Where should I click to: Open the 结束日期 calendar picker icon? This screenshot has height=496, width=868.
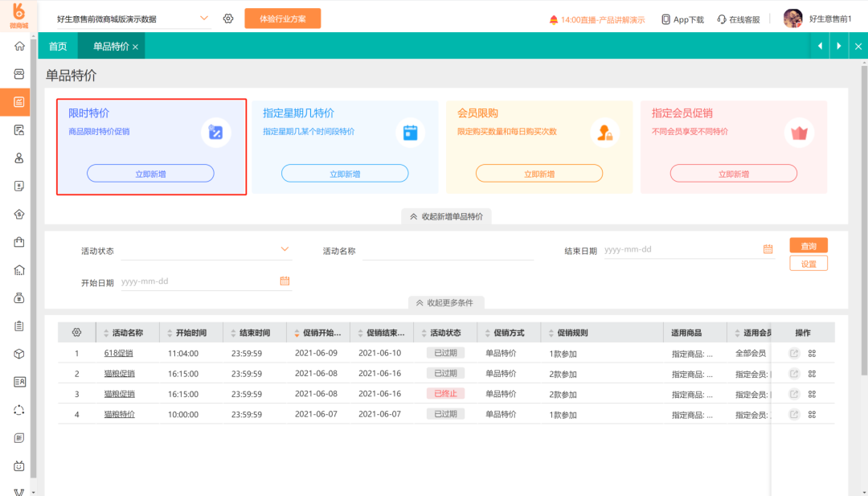pos(768,249)
